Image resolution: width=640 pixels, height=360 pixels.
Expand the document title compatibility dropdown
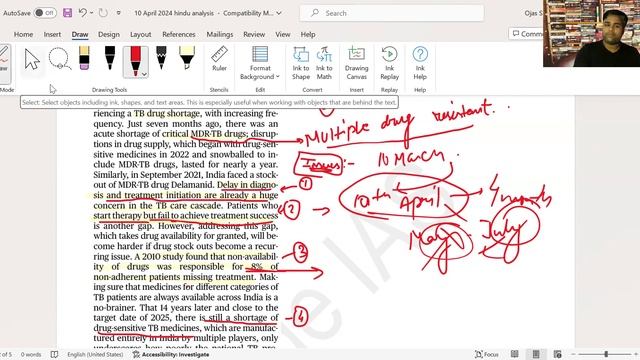click(279, 13)
